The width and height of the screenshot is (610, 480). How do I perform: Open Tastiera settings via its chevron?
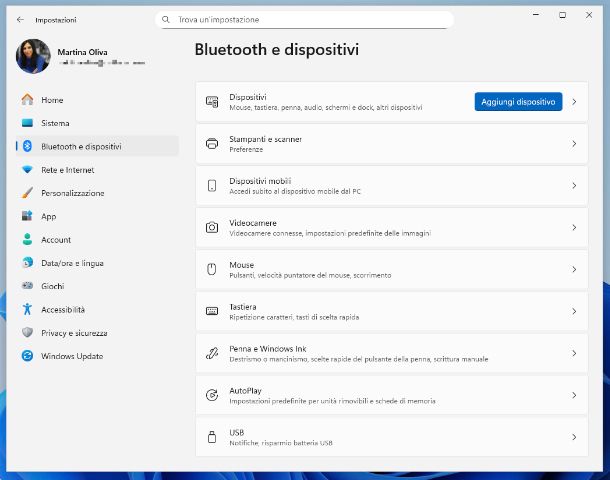(x=574, y=311)
